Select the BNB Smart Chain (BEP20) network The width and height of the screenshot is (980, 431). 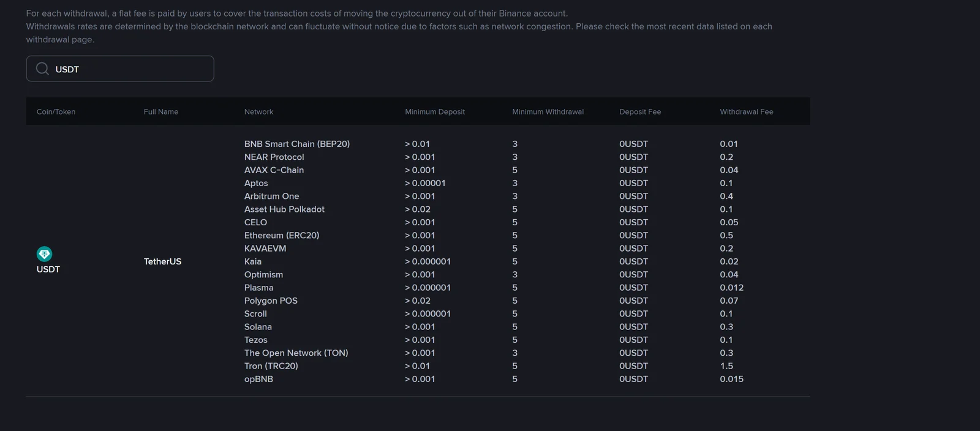point(297,144)
